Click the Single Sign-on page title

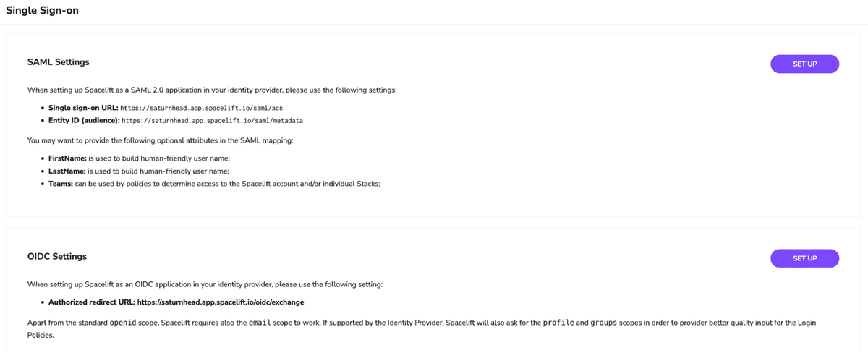tap(43, 11)
